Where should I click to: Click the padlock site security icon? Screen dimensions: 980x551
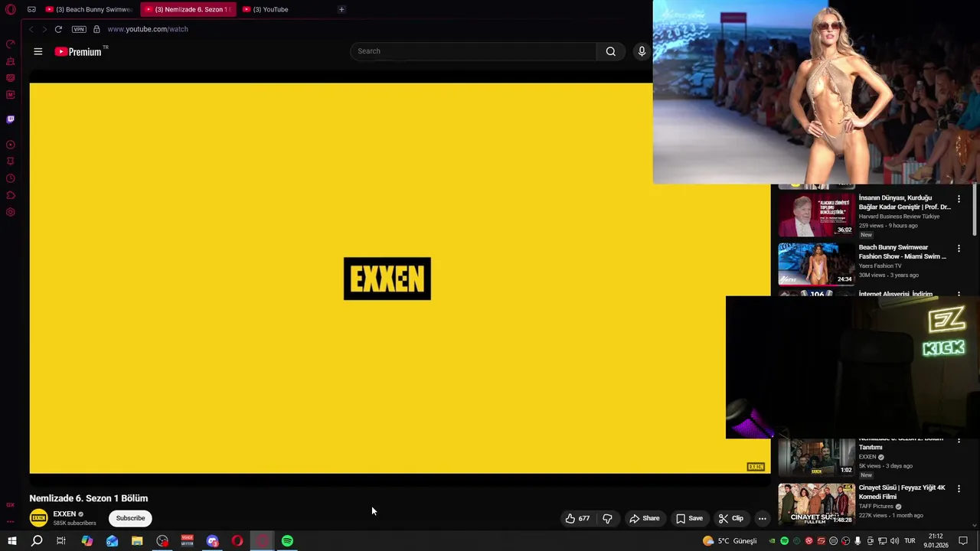tap(96, 29)
